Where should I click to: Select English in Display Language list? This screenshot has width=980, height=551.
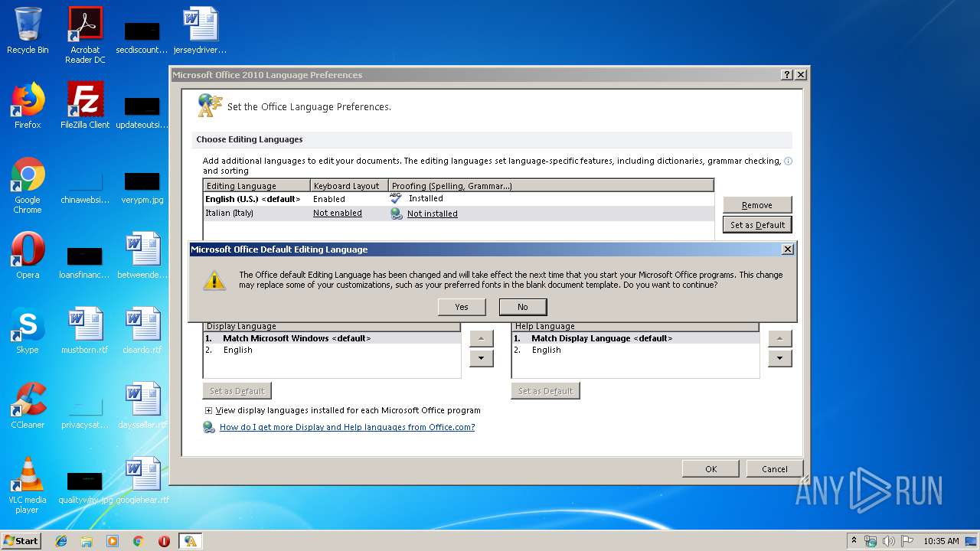pos(332,350)
